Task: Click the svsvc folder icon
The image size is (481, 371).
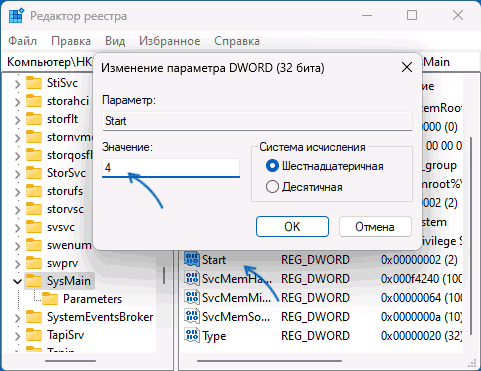Action: click(34, 227)
